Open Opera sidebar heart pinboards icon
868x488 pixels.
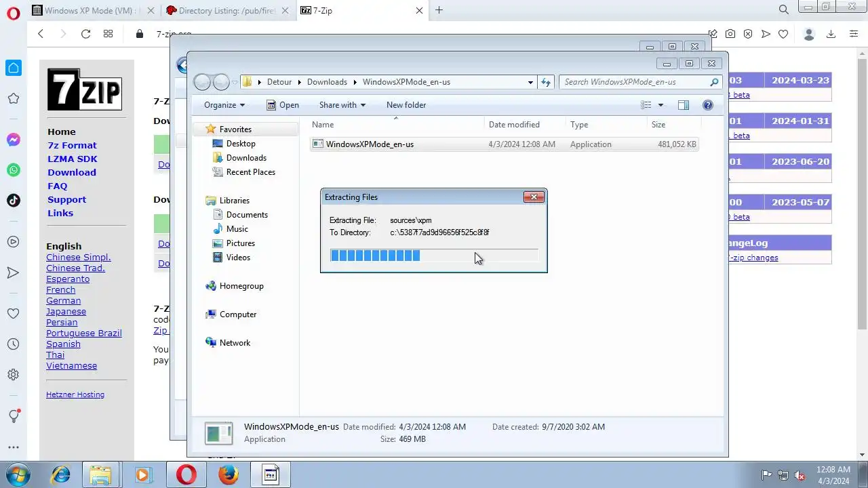pos(13,314)
